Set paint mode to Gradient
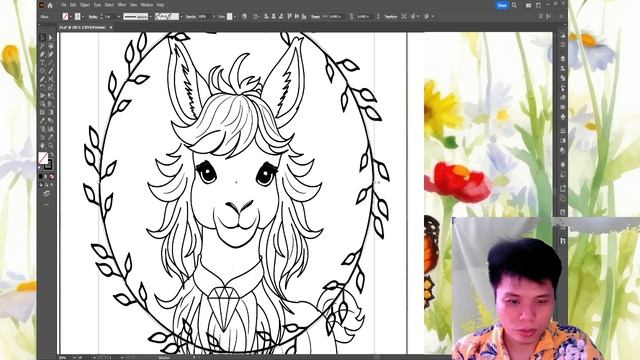The width and height of the screenshot is (640, 360). [x=46, y=176]
